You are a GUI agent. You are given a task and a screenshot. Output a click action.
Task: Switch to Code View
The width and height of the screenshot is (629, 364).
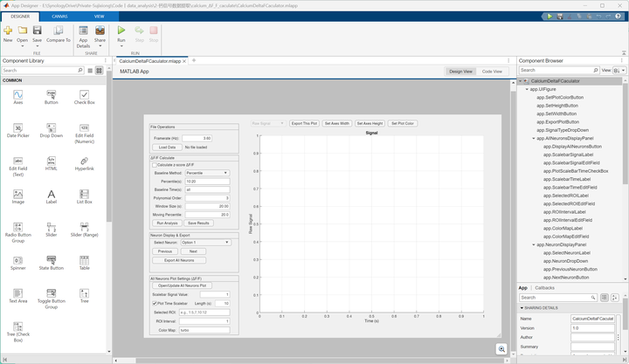coord(492,72)
